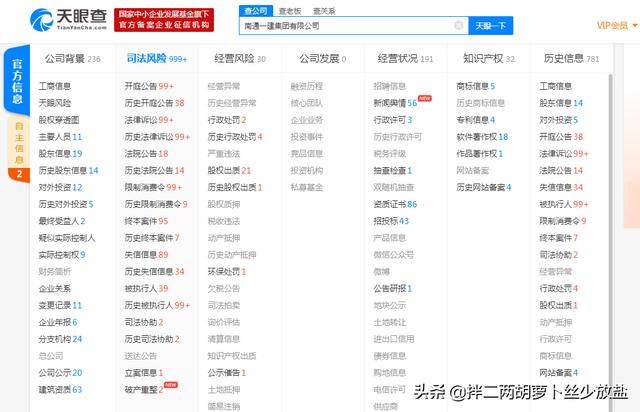Open 作品著作权 1 link
This screenshot has width=640, height=412.
(480, 154)
